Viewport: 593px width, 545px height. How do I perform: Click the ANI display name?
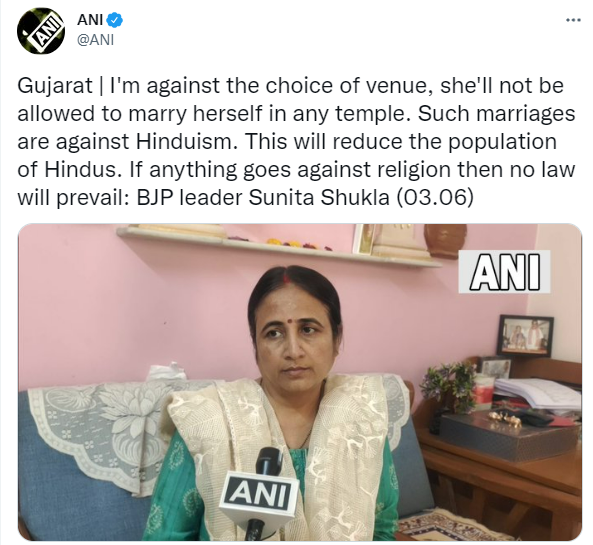pyautogui.click(x=90, y=20)
